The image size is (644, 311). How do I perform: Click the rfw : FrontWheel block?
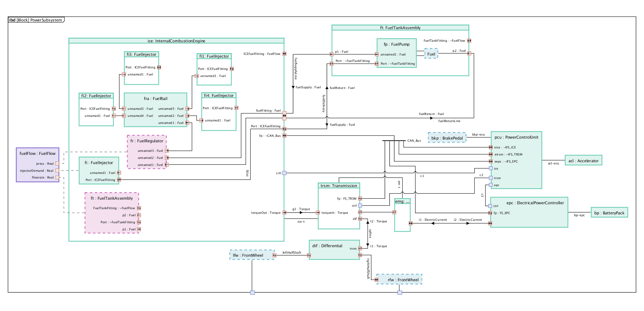point(399,279)
